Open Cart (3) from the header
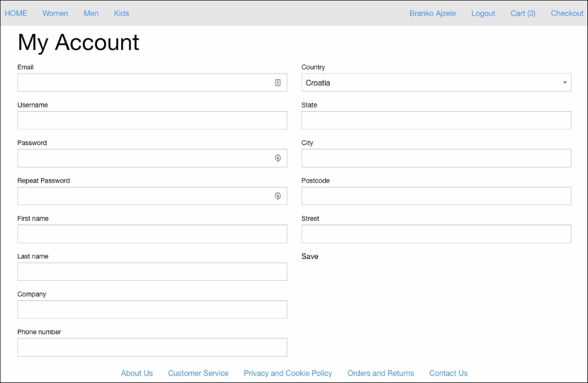This screenshot has width=588, height=383. [522, 13]
